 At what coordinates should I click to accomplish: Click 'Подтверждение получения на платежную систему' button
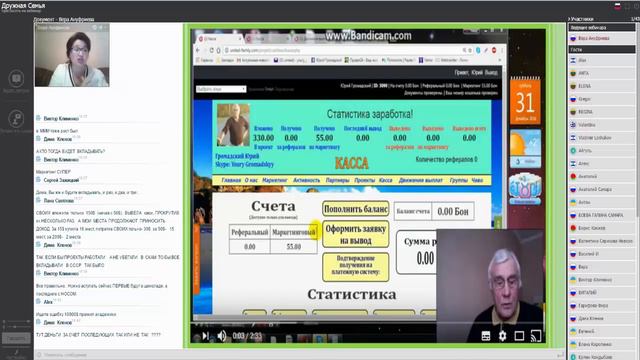click(x=356, y=267)
